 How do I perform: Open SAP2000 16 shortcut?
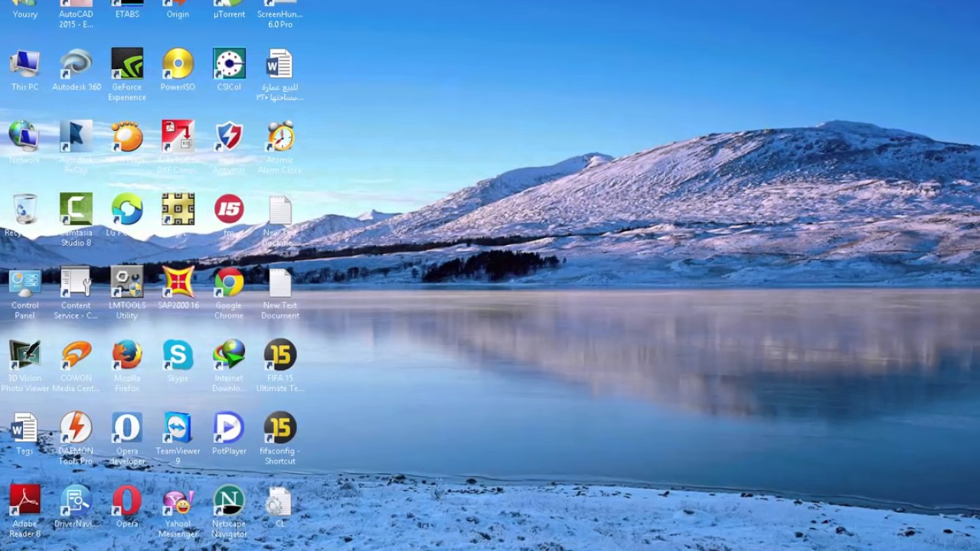pos(178,289)
